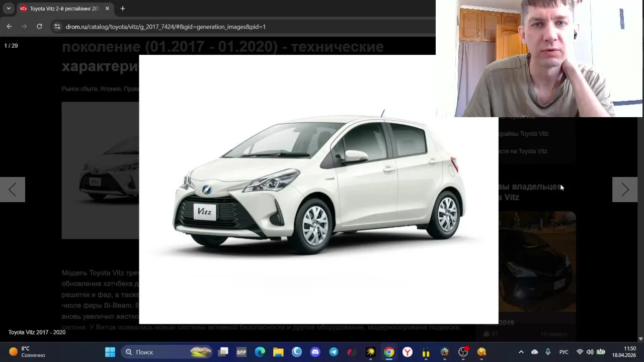Reload the drom.ru page

pyautogui.click(x=39, y=26)
